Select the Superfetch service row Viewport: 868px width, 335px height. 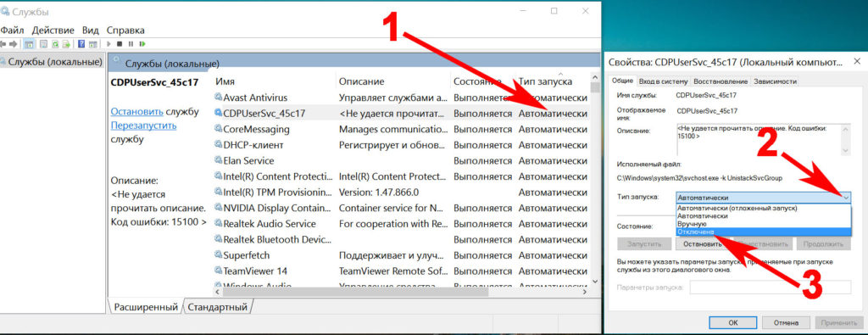pyautogui.click(x=401, y=255)
